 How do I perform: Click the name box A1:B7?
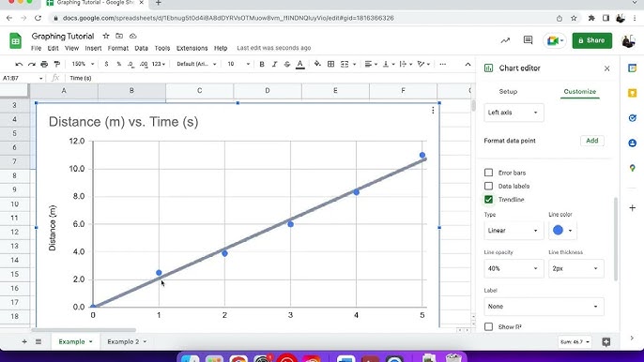23,78
